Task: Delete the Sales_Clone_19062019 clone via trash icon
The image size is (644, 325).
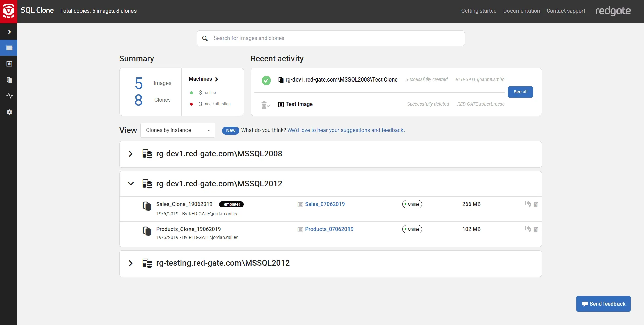Action: pyautogui.click(x=535, y=204)
